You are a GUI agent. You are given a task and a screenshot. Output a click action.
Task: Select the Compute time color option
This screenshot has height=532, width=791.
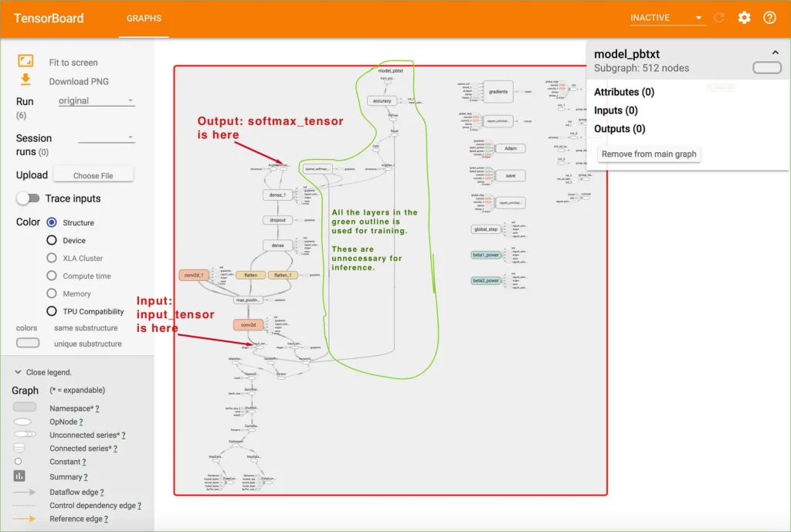pyautogui.click(x=52, y=276)
